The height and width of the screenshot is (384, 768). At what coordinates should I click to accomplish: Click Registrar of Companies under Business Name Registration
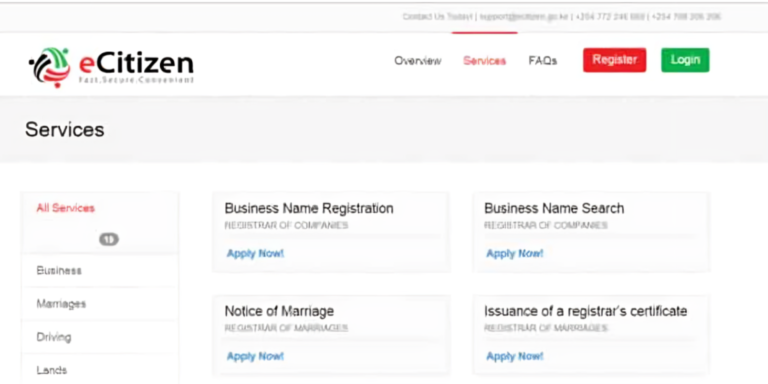coord(286,226)
